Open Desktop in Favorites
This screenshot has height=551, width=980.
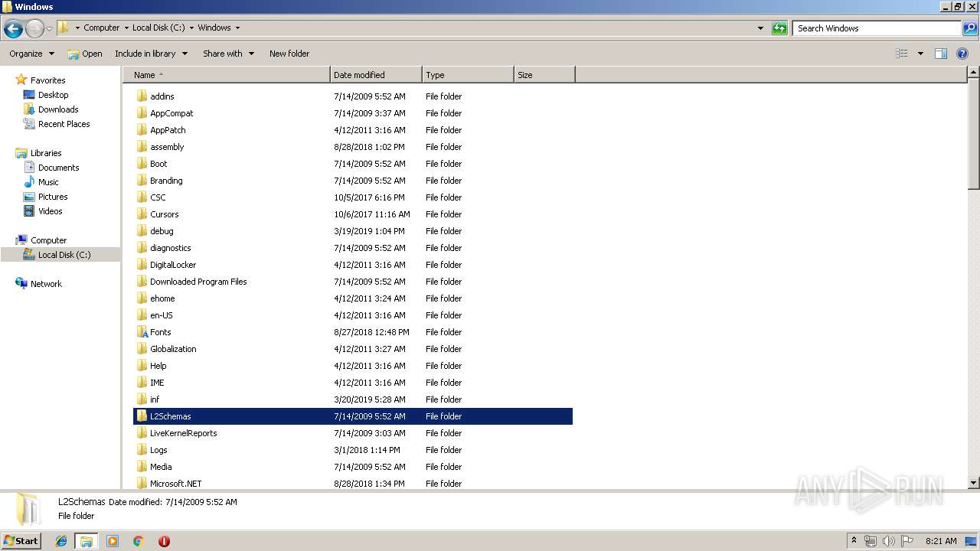(x=53, y=95)
